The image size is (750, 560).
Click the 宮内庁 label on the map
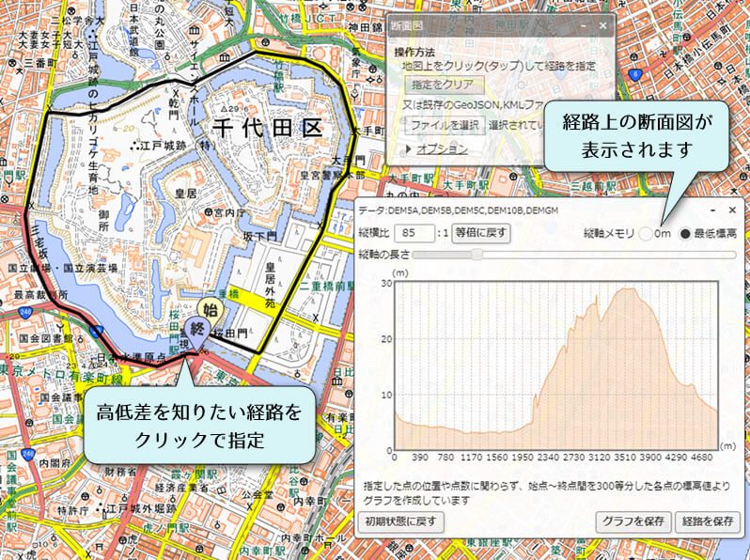(x=229, y=212)
